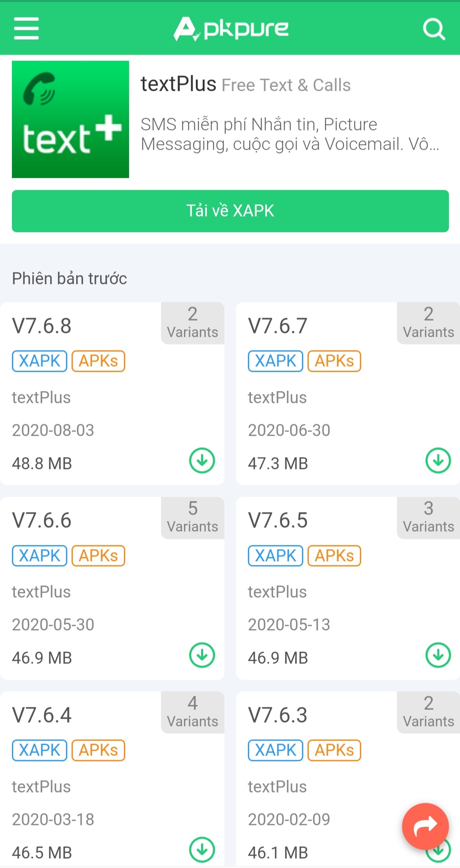Select the XAPK tag on V7.6.7
The image size is (460, 868).
point(276,361)
